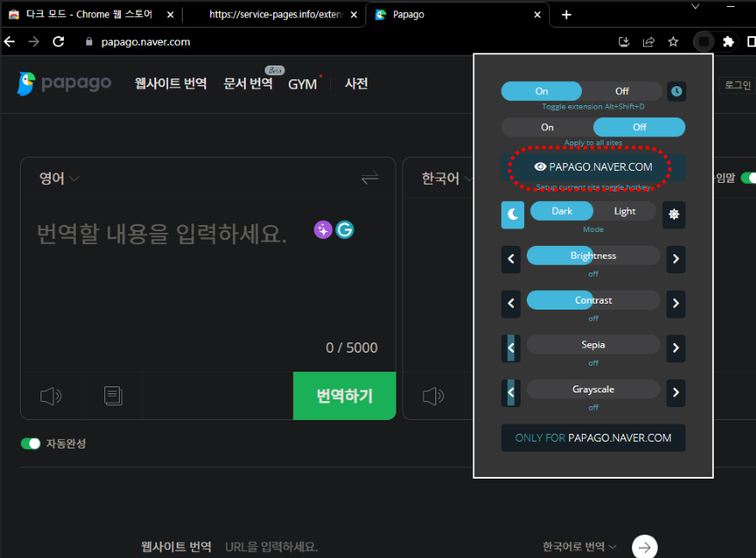The image size is (756, 558).
Task: Reload the papago page
Action: (x=59, y=42)
